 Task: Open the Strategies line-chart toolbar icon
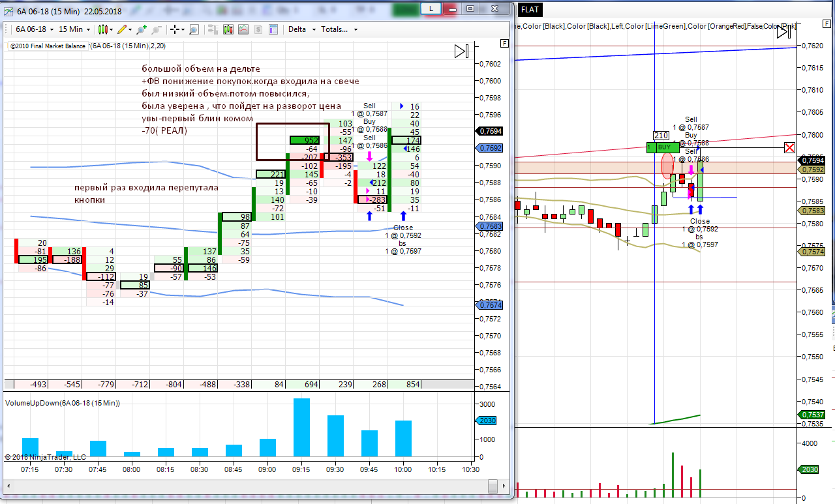tap(243, 29)
